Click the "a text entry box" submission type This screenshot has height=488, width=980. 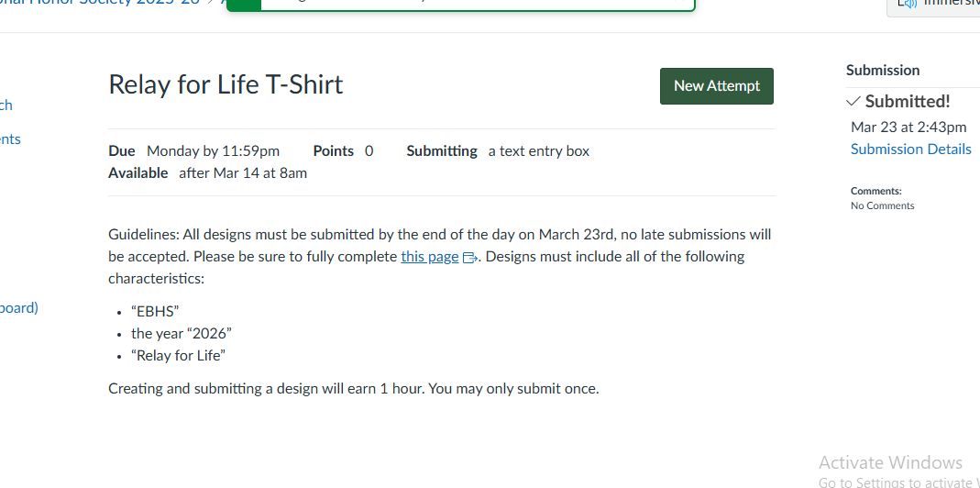[538, 151]
